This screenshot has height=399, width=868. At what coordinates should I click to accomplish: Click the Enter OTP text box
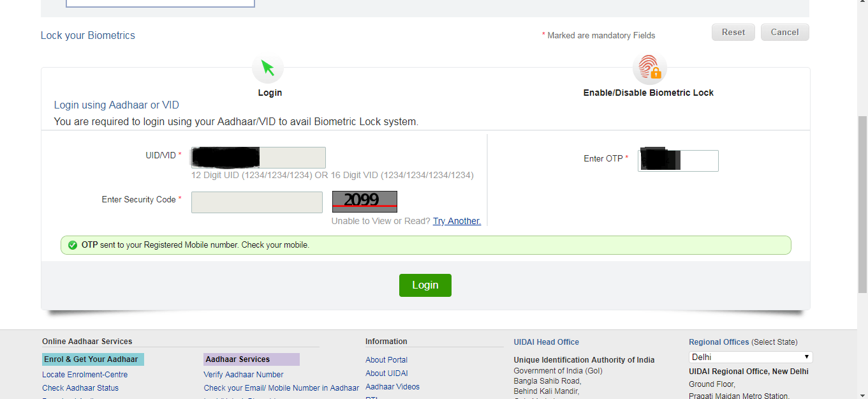(678, 161)
